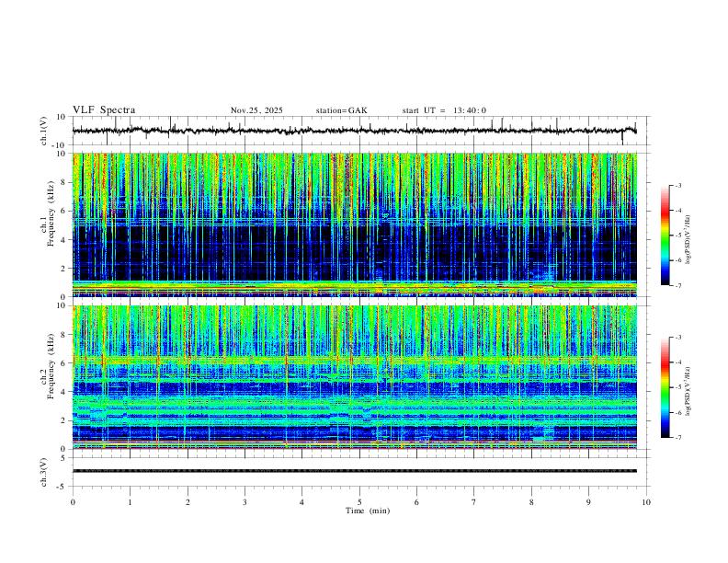
Task: Click the "ch.1(V)" waveform axis label
Action: 44,131
